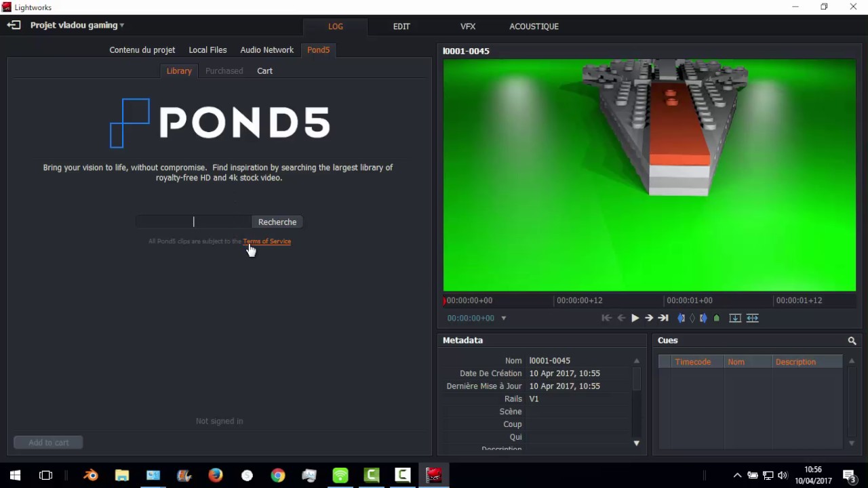Clear marks with the diamond icon

[x=692, y=318]
